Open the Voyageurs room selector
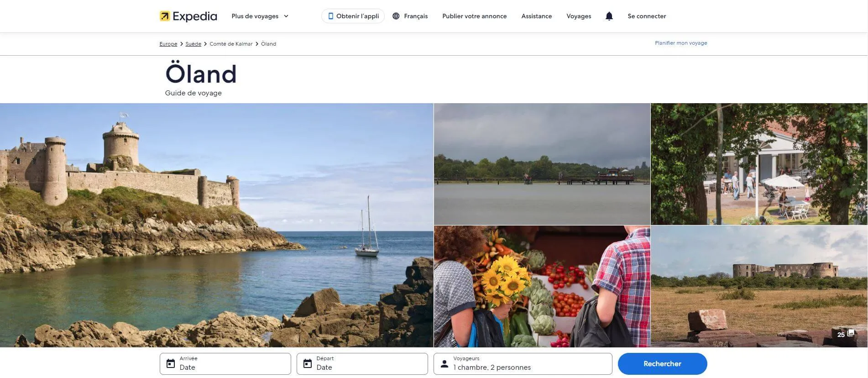Viewport: 868px width, 378px height. click(523, 364)
